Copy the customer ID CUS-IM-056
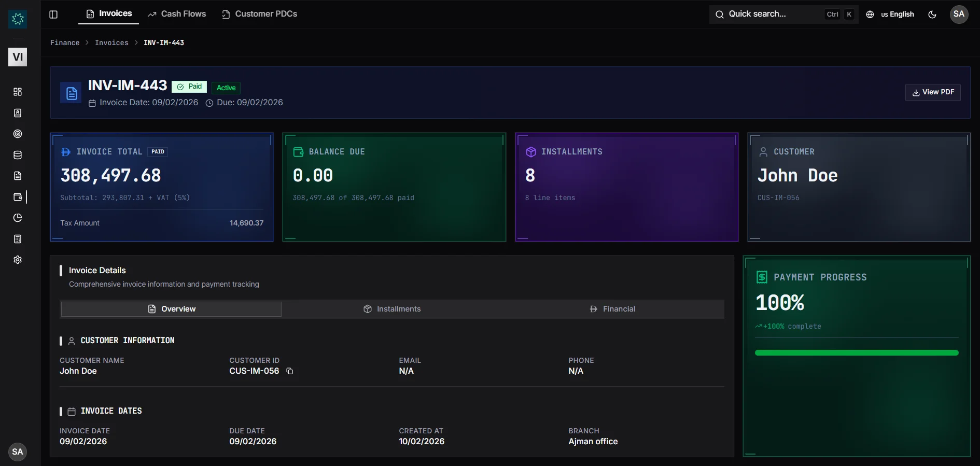Image resolution: width=980 pixels, height=466 pixels. tap(290, 371)
